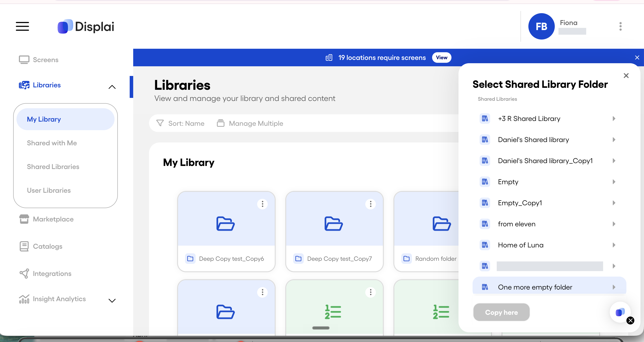Expand One more empty folder arrow
644x342 pixels.
[614, 287]
